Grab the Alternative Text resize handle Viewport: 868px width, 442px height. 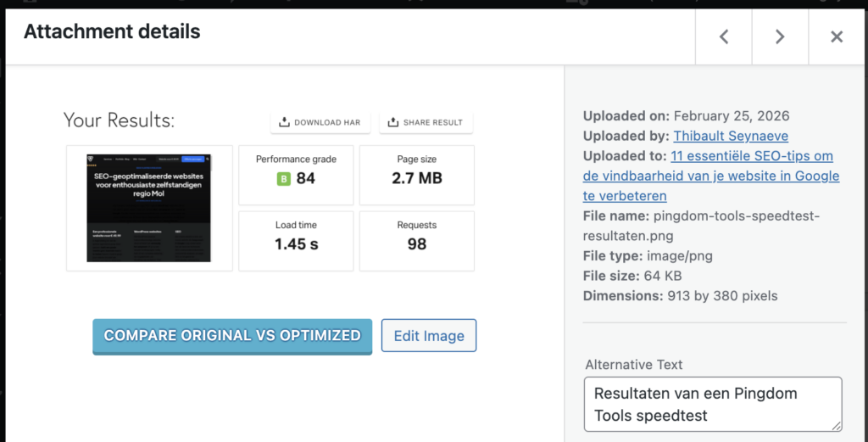[836, 426]
